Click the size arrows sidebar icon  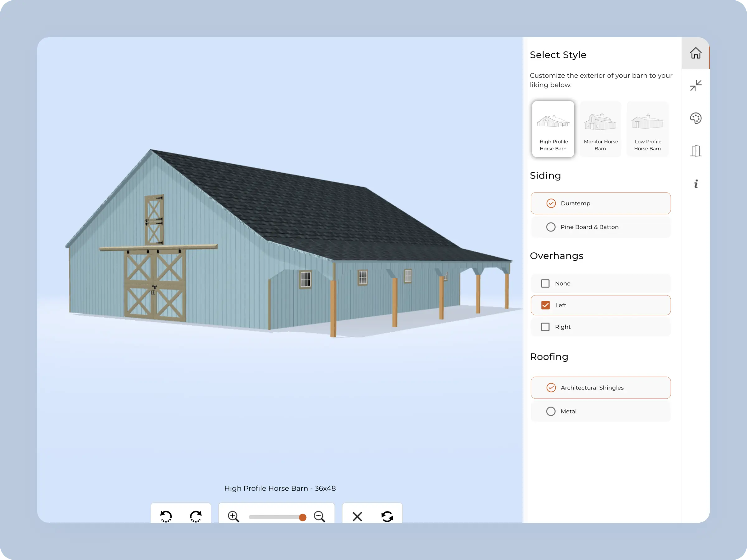(x=695, y=86)
